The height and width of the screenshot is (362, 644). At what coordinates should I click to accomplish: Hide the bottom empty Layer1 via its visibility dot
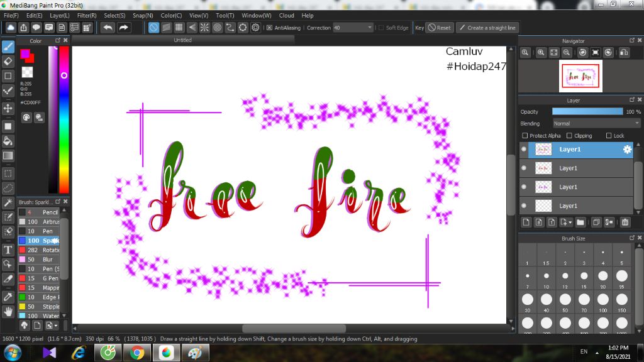524,206
